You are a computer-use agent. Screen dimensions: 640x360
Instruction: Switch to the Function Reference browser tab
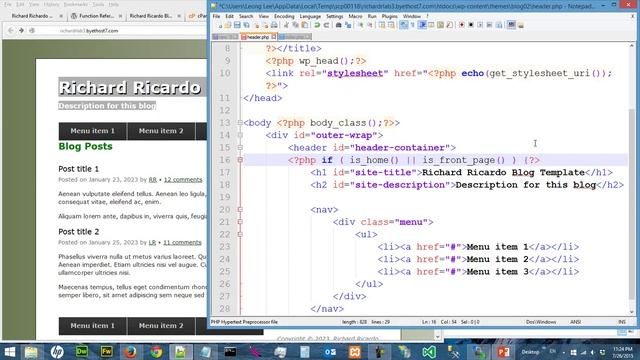[x=96, y=16]
